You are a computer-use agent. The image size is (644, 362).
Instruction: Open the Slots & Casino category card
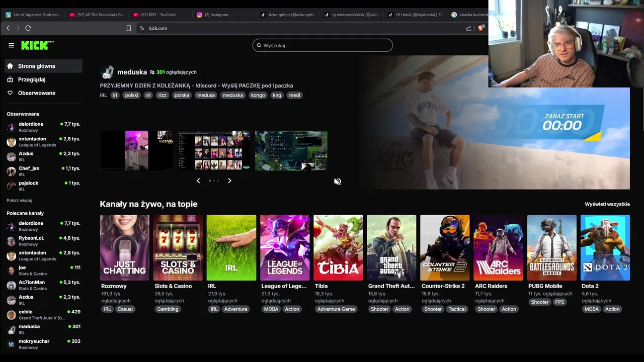[x=178, y=247]
